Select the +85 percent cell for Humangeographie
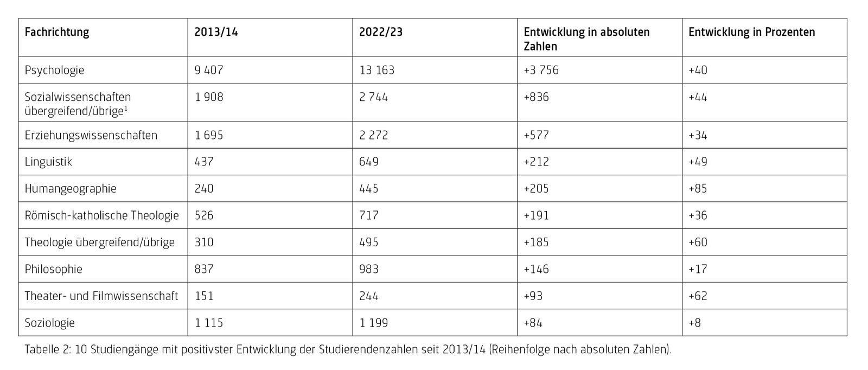Viewport: 868px width, 370px height. pos(698,189)
